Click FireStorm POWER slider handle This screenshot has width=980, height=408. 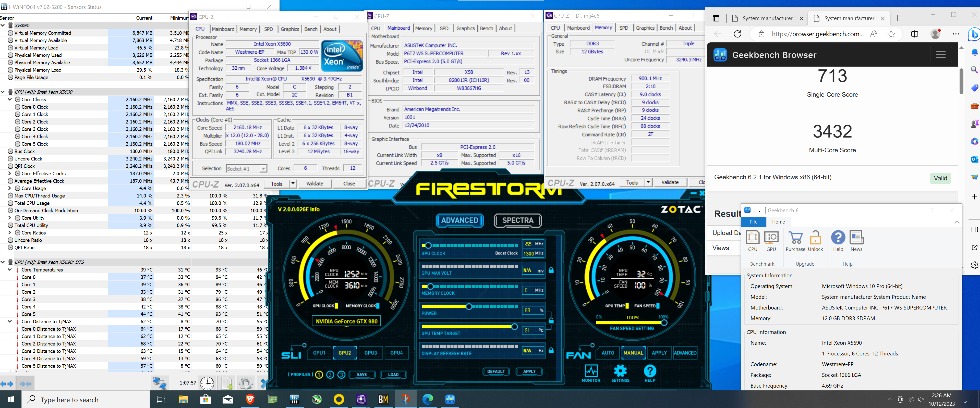coord(469,306)
